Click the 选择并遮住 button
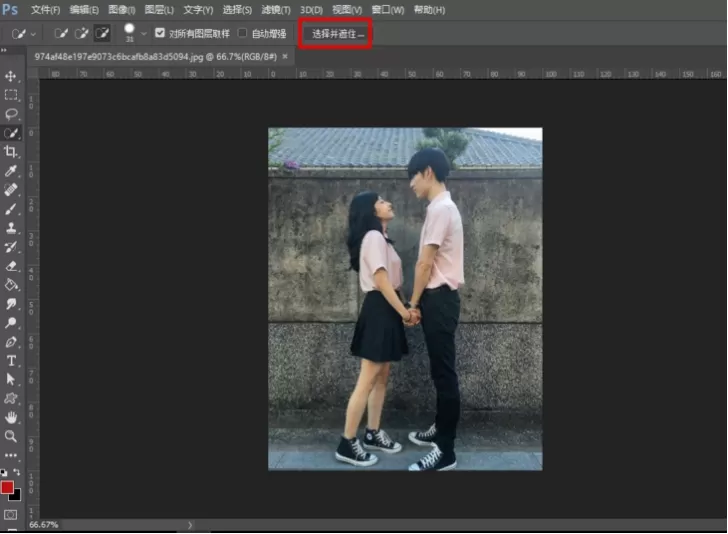Image resolution: width=728 pixels, height=534 pixels. pyautogui.click(x=338, y=34)
